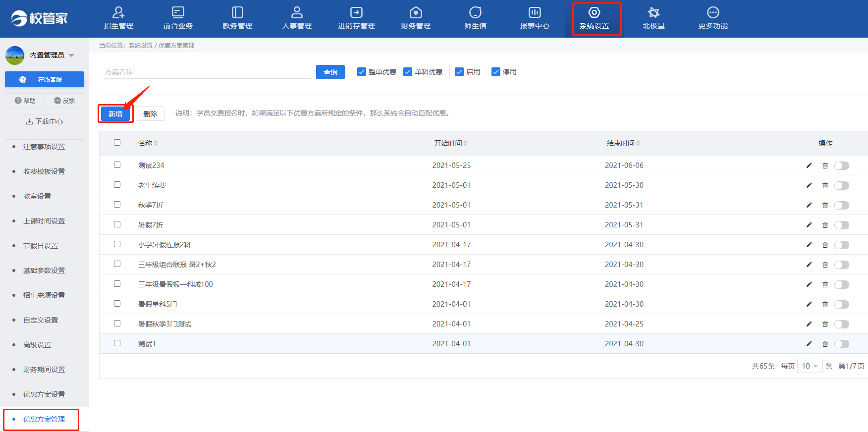
Task: Open 节假日设置 in sidebar
Action: [41, 246]
